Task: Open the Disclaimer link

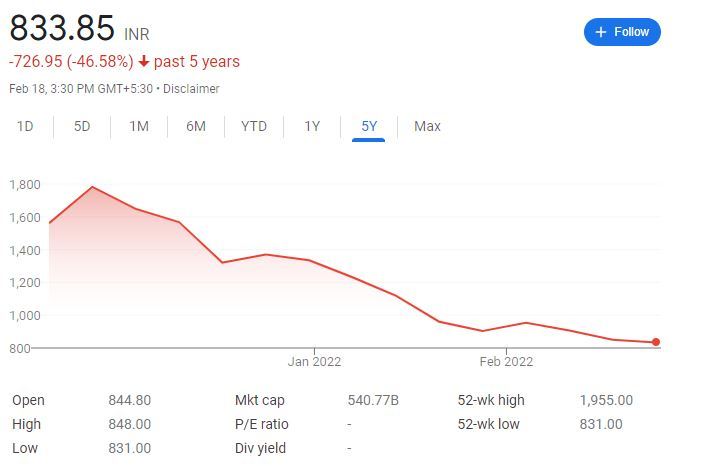Action: pyautogui.click(x=191, y=88)
